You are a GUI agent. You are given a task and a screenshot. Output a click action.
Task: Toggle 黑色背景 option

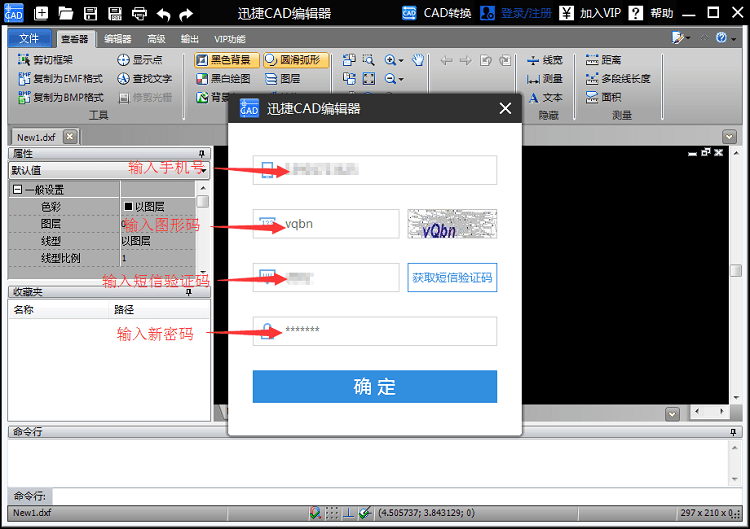(x=227, y=60)
